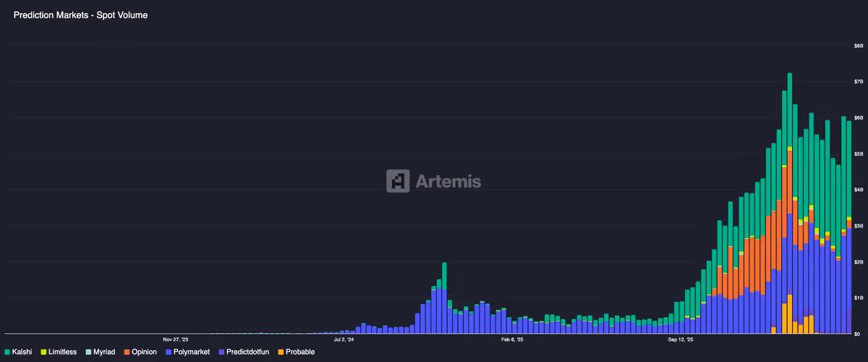Click the $2B y-axis label
This screenshot has height=362, width=868.
[859, 261]
